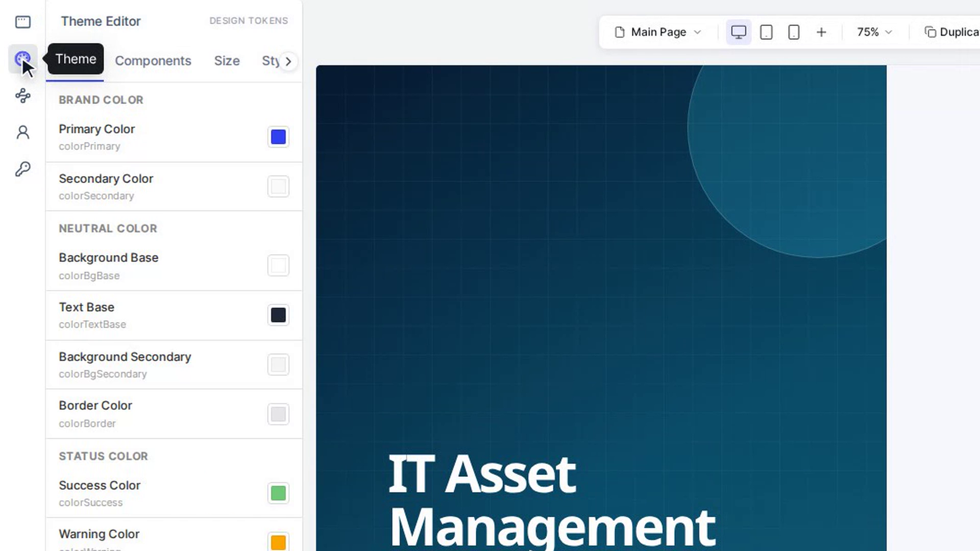Screen dimensions: 980x551
Task: Open the workflow nodes icon in sidebar
Action: [x=22, y=95]
